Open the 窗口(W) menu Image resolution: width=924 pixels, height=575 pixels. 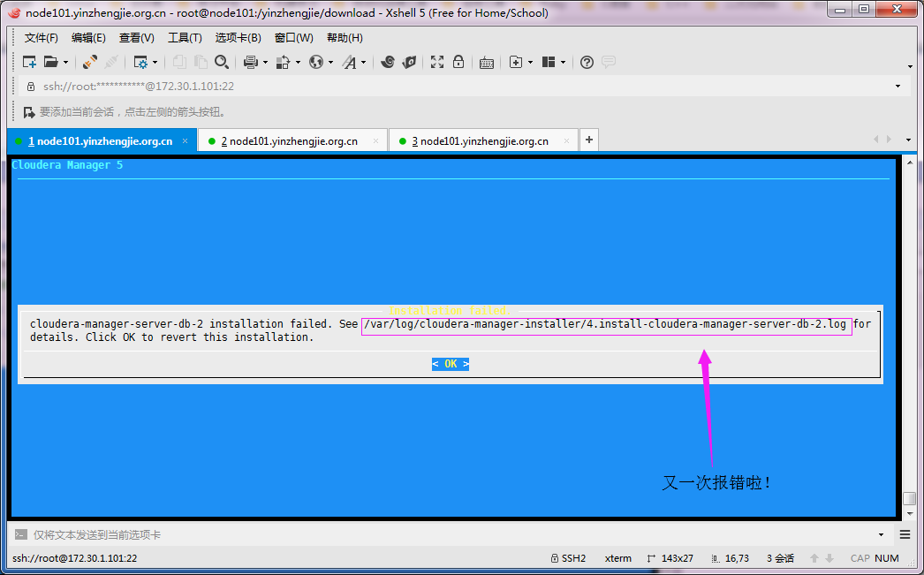(x=294, y=38)
